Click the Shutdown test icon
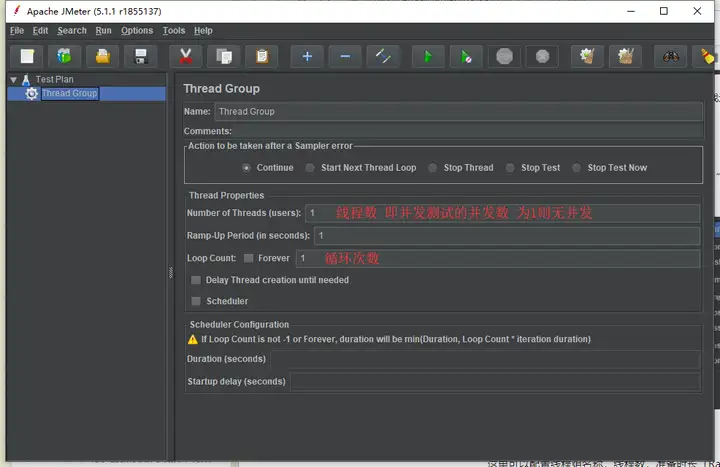Screen dimensions: 720x467 tap(542, 56)
